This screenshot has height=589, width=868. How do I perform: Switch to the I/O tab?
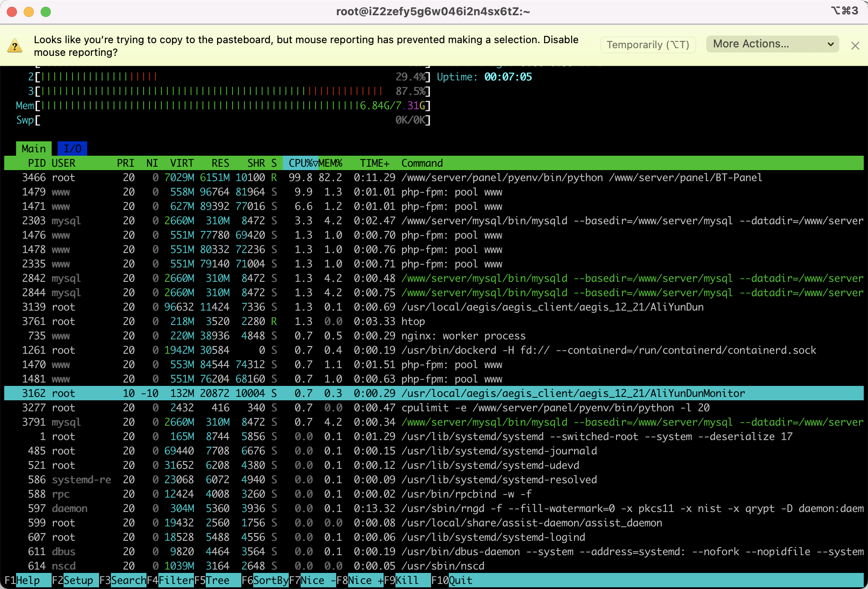click(x=72, y=149)
